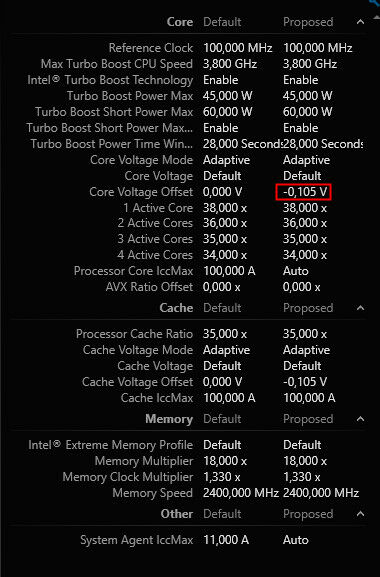Click the proposed 1 Active Core ratio
Screen dimensions: 380x577
pyautogui.click(x=305, y=208)
